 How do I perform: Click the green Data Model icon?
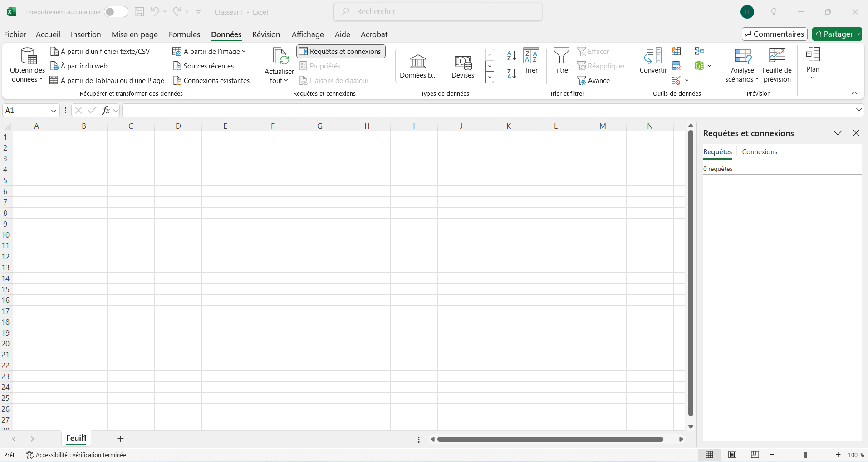(x=699, y=66)
